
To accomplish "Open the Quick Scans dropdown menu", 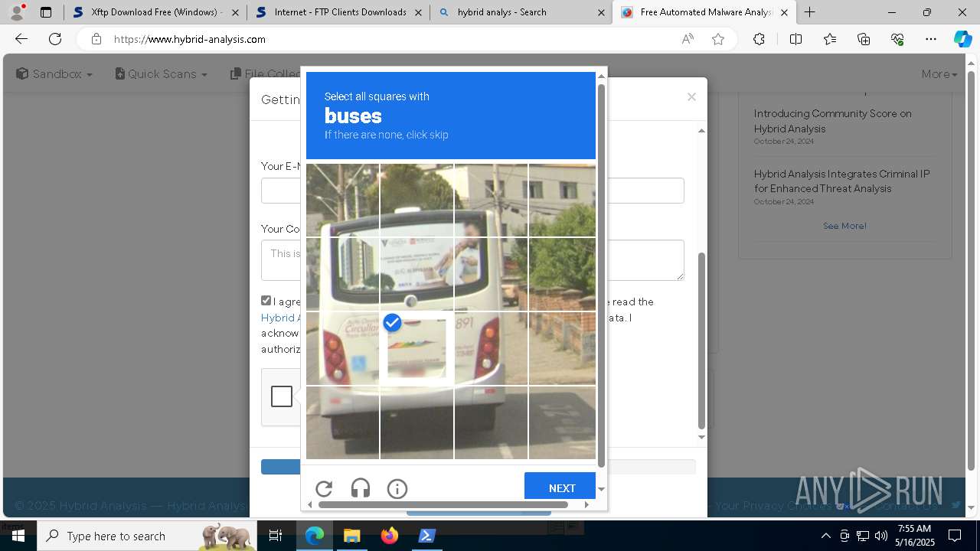I will click(162, 74).
